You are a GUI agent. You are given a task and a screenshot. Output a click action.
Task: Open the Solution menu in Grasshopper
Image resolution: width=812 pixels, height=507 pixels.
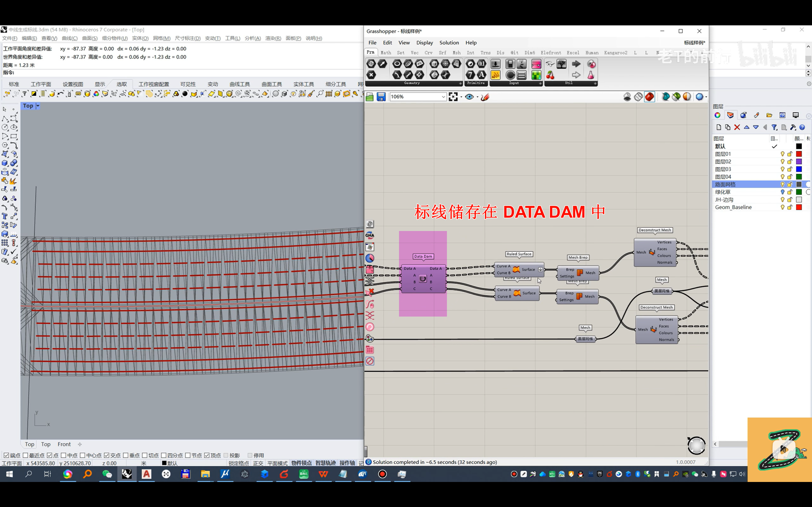(x=449, y=42)
